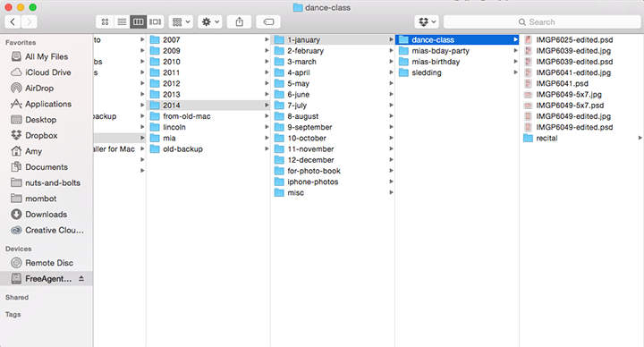Screen dimensions: 644x347
Task: Switch to list view in toolbar
Action: point(122,21)
